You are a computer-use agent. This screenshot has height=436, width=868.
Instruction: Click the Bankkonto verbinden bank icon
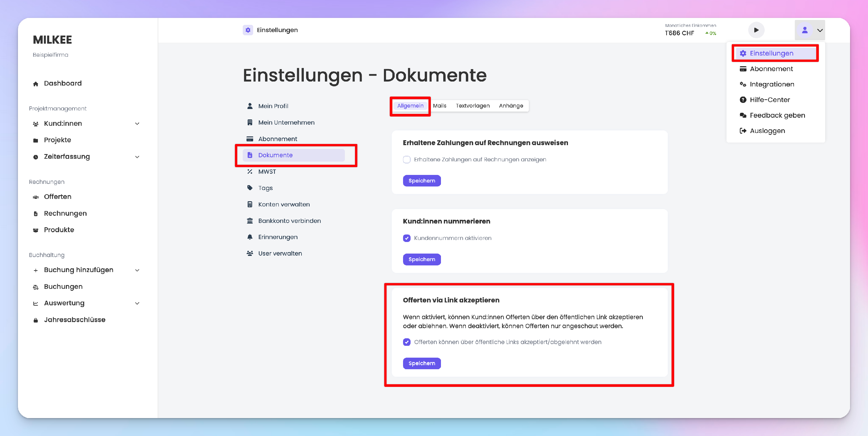point(250,221)
